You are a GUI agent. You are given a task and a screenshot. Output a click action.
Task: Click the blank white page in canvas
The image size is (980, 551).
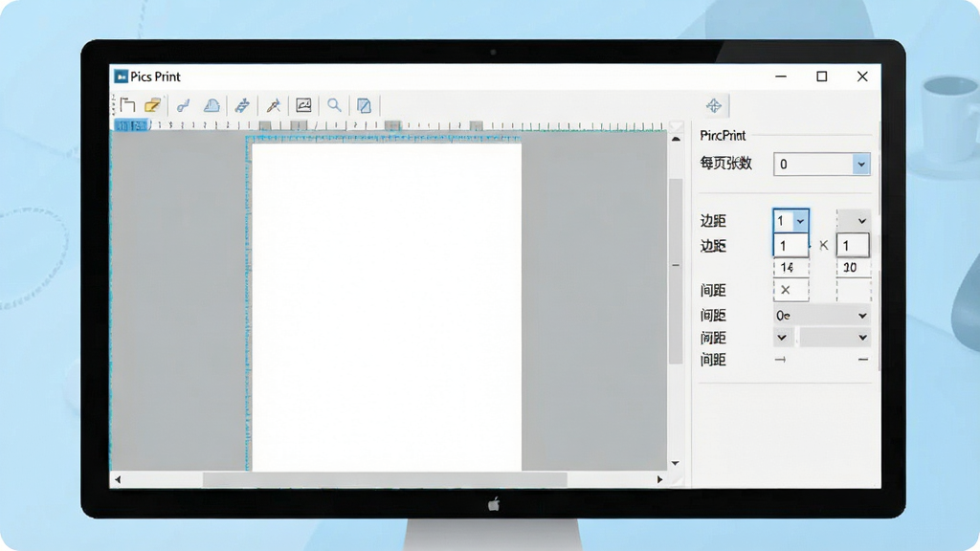387,306
